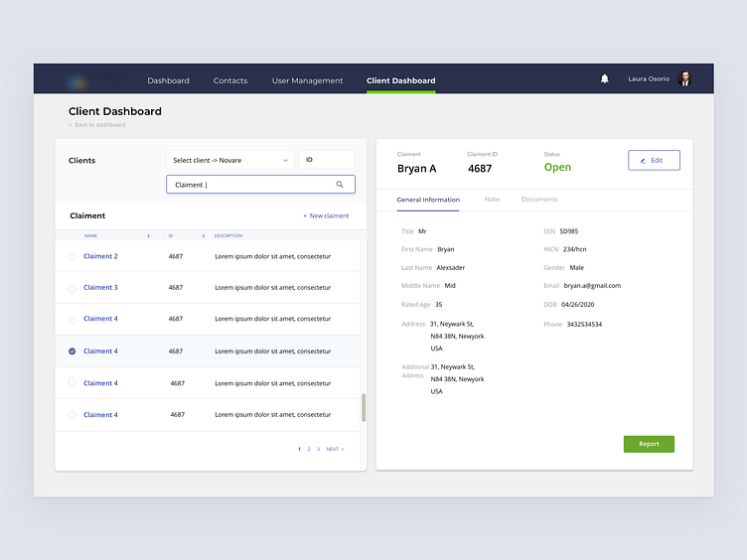The width and height of the screenshot is (747, 560).
Task: Select radio button for Claiment 2
Action: pos(72,256)
